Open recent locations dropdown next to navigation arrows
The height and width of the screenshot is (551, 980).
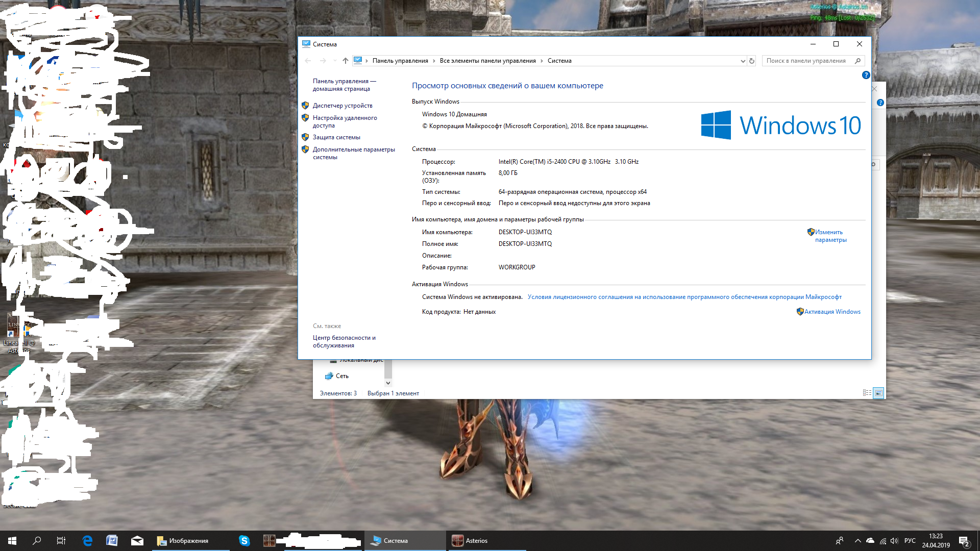(334, 61)
